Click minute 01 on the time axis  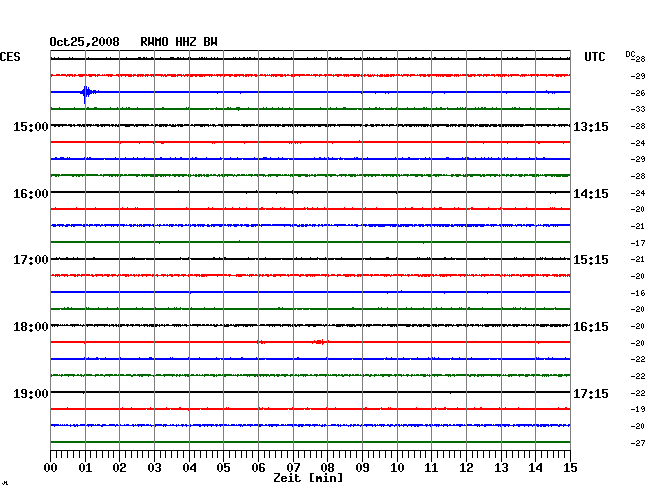click(x=85, y=468)
